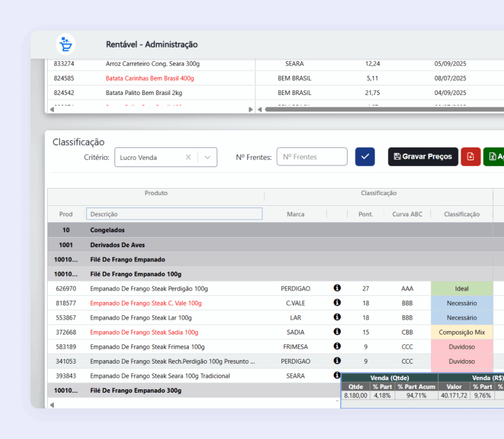Click the blue checkmark confirm button
504x439 pixels.
click(x=365, y=157)
